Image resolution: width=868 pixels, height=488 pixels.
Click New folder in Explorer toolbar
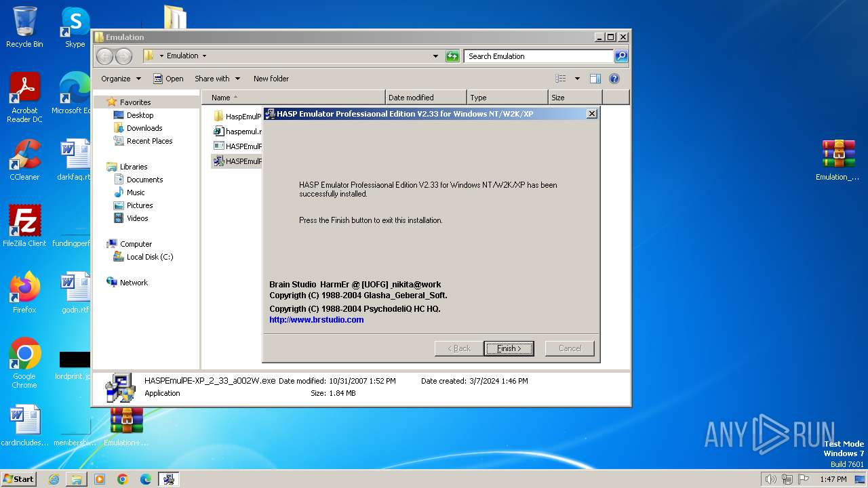[x=271, y=79]
